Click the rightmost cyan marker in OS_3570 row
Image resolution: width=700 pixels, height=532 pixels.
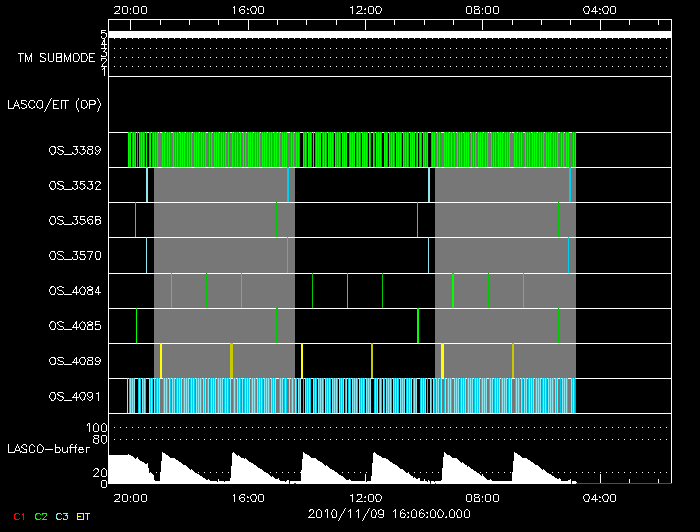[x=569, y=255]
